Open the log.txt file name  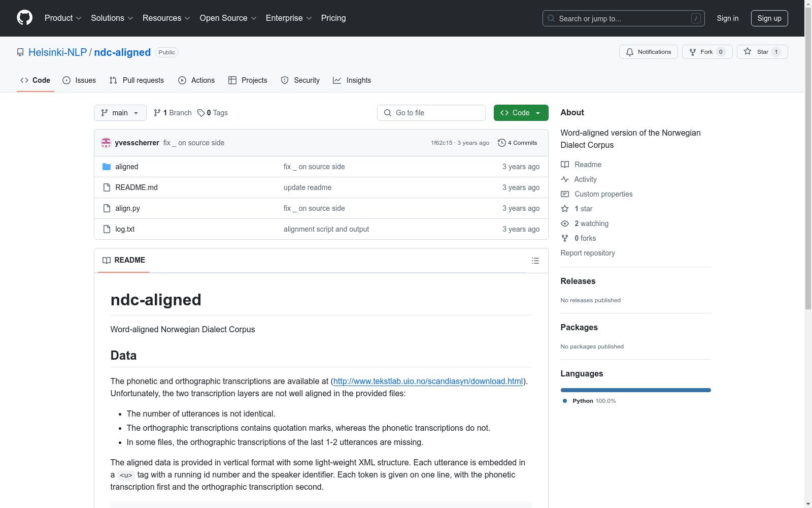click(x=125, y=229)
